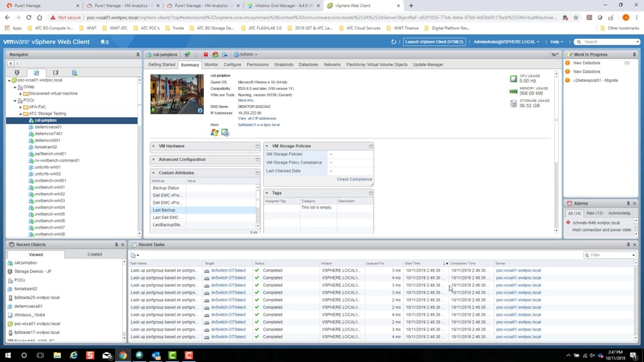Close the Recent Objects panel
644x362 pixels.
coord(123,245)
